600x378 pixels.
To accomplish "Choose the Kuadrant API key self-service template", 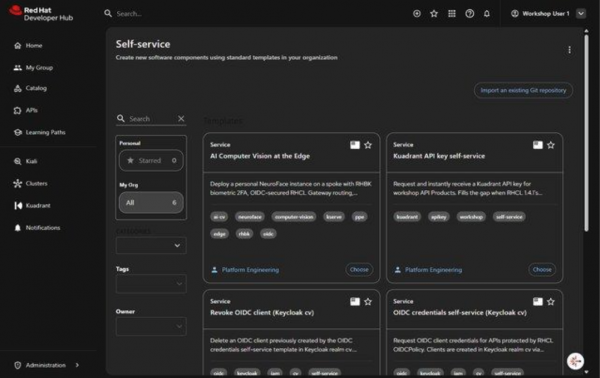I will point(542,270).
